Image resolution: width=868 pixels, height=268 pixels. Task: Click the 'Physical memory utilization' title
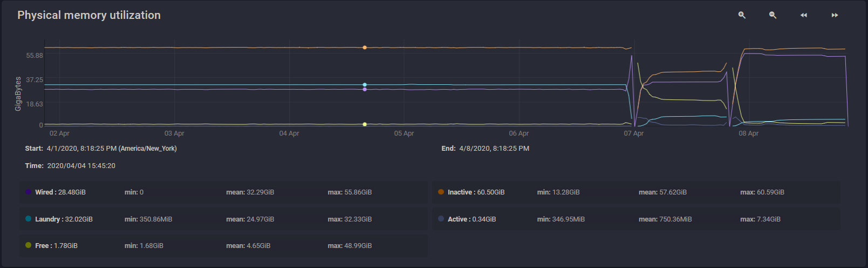[89, 15]
